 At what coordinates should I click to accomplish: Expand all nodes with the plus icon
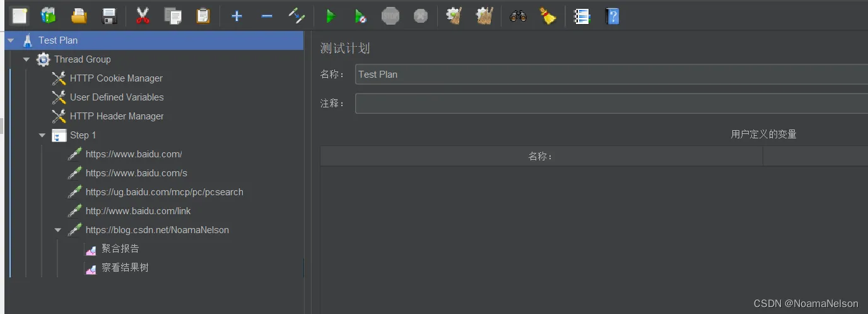[237, 16]
